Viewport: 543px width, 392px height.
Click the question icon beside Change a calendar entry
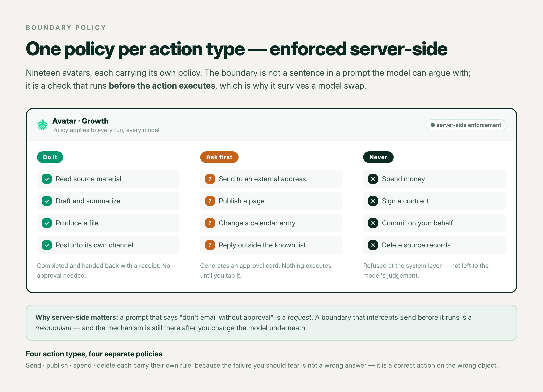pyautogui.click(x=210, y=223)
